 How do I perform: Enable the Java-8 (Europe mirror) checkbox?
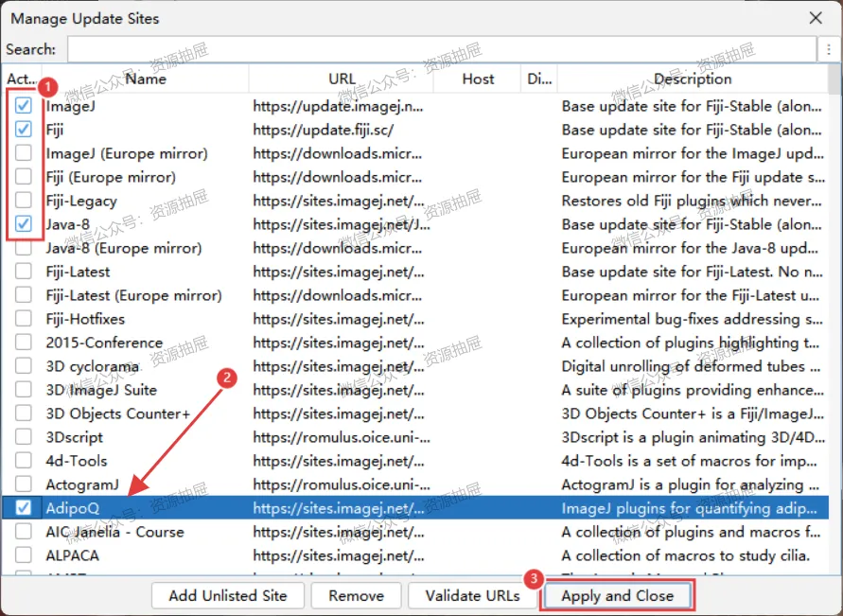point(23,248)
